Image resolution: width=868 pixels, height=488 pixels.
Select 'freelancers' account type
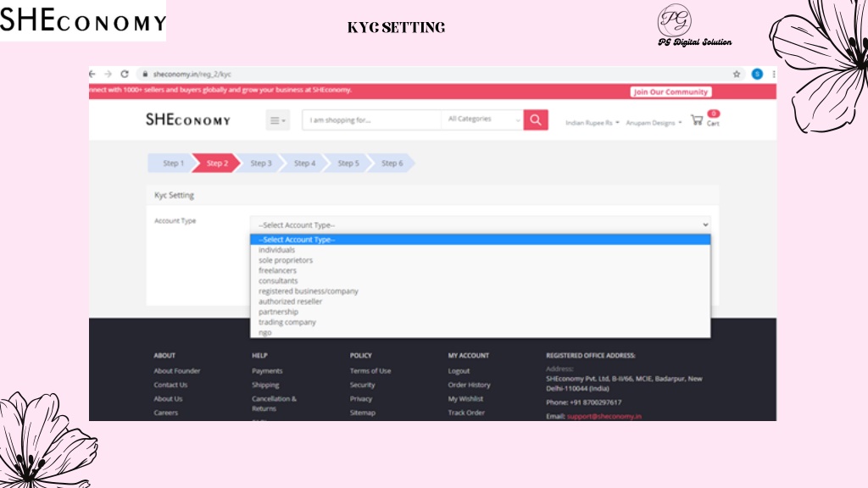tap(480, 270)
